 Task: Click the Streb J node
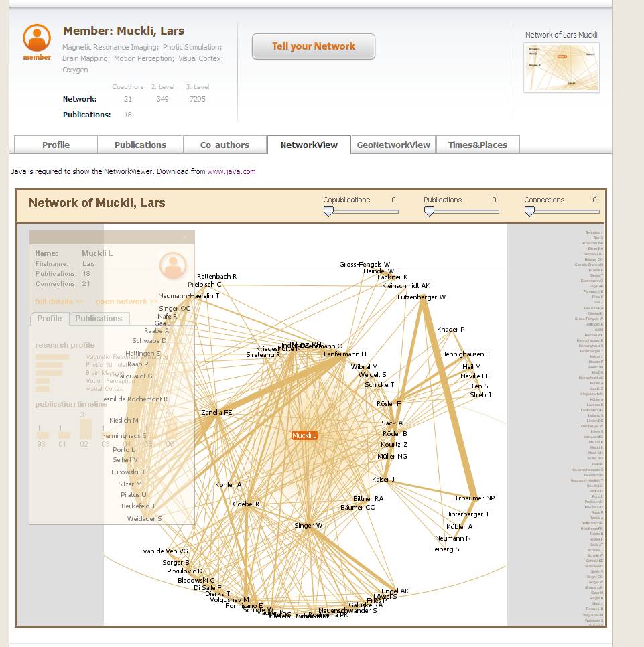(480, 395)
